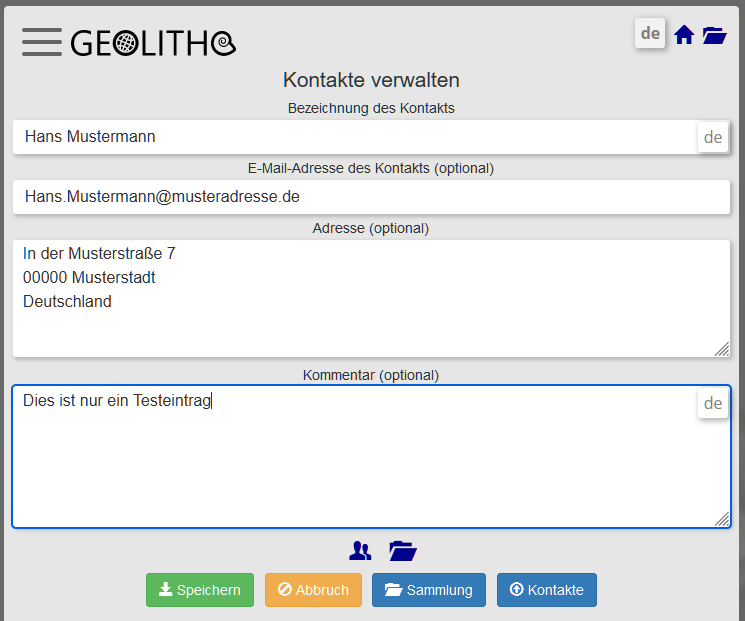This screenshot has height=621, width=745.
Task: Open the collection folder icon in header
Action: point(714,35)
